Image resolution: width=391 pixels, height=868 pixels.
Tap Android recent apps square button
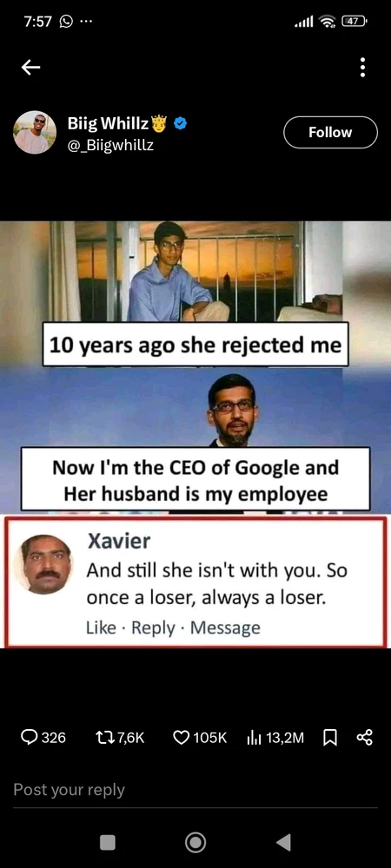(x=108, y=843)
